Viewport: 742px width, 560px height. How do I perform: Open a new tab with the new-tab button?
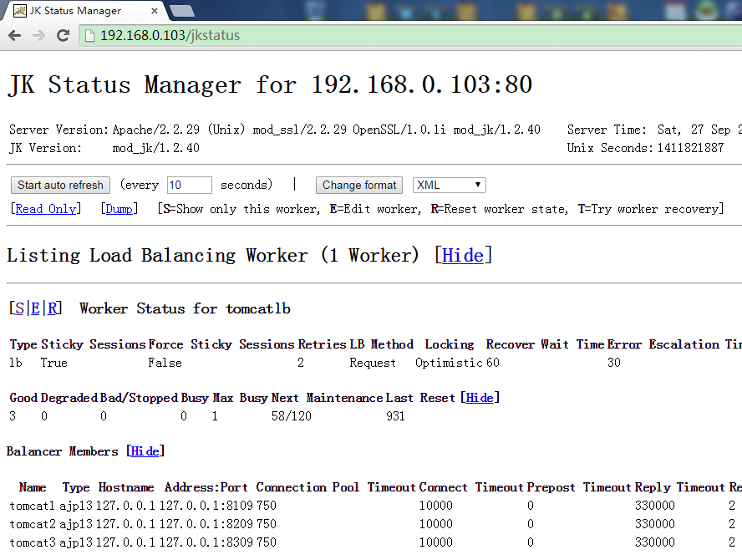(x=182, y=11)
